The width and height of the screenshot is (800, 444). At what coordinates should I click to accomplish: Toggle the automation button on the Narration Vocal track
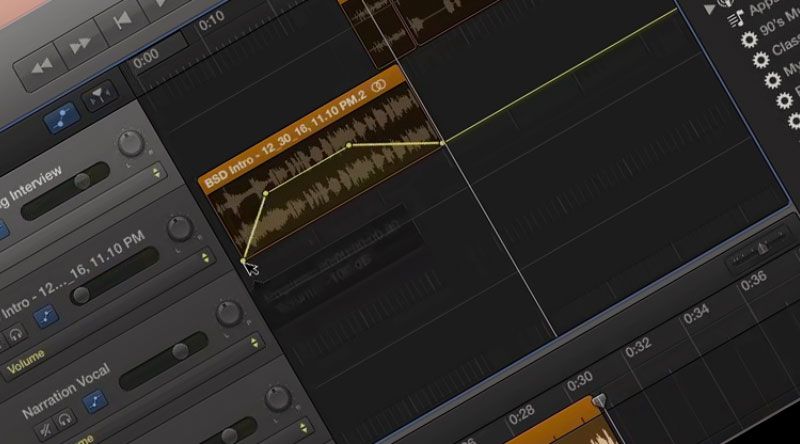95,402
